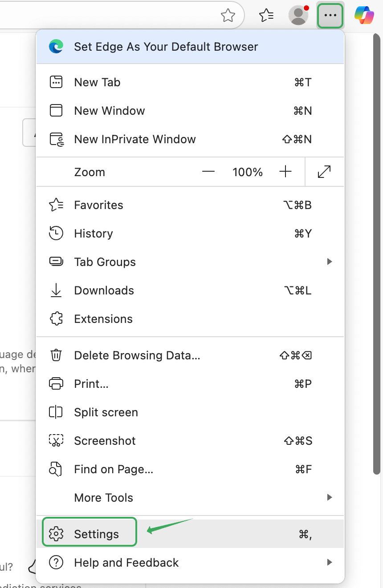Zoom out with the minus button
Viewport: 383px width, 588px height.
point(208,172)
